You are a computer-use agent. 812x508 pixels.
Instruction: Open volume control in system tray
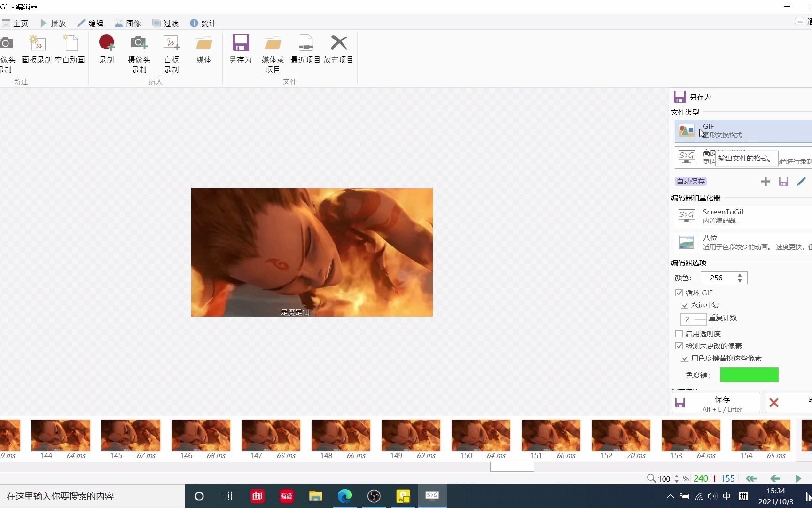(712, 496)
